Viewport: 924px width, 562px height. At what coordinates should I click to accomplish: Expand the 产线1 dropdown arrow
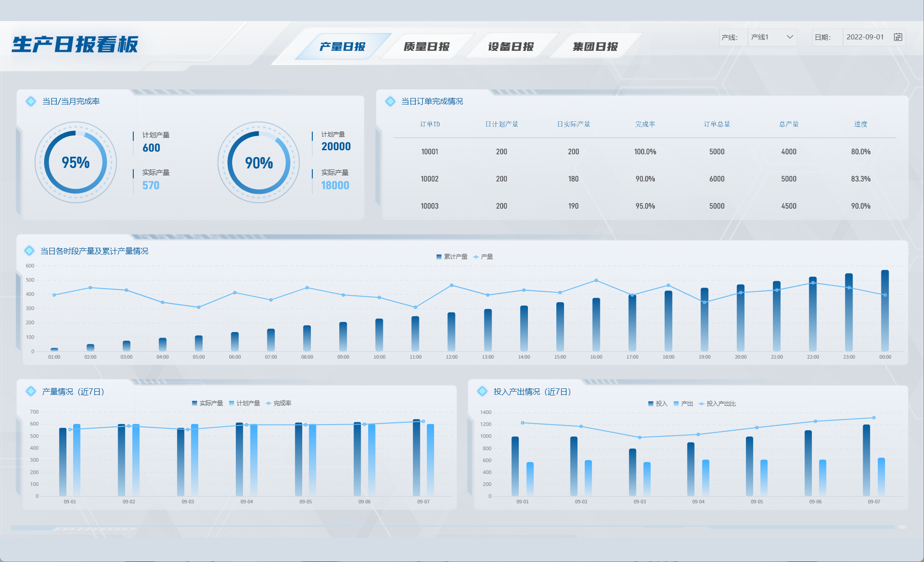click(790, 37)
